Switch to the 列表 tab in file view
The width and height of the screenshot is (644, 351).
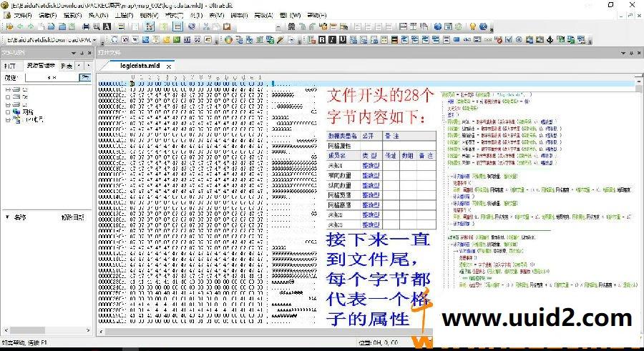pyautogui.click(x=66, y=66)
